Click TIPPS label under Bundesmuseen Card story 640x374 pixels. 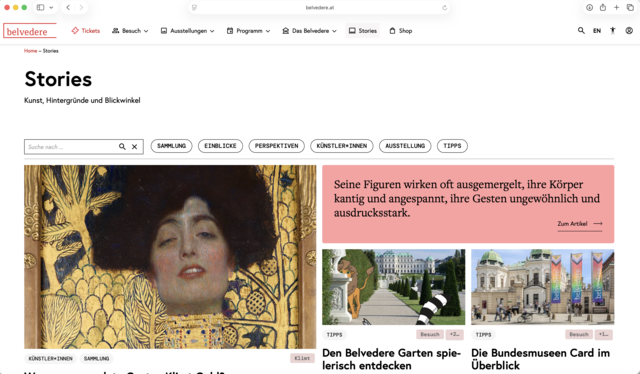(x=483, y=335)
